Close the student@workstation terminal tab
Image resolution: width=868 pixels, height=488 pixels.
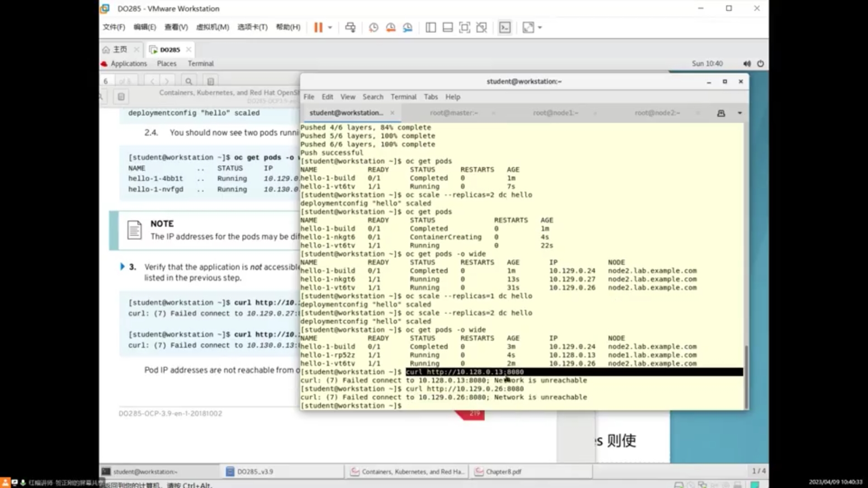(x=392, y=113)
